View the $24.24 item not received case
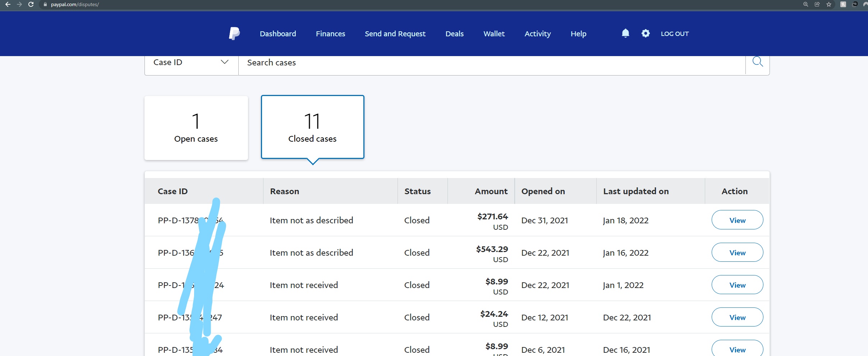This screenshot has height=356, width=868. coord(737,317)
